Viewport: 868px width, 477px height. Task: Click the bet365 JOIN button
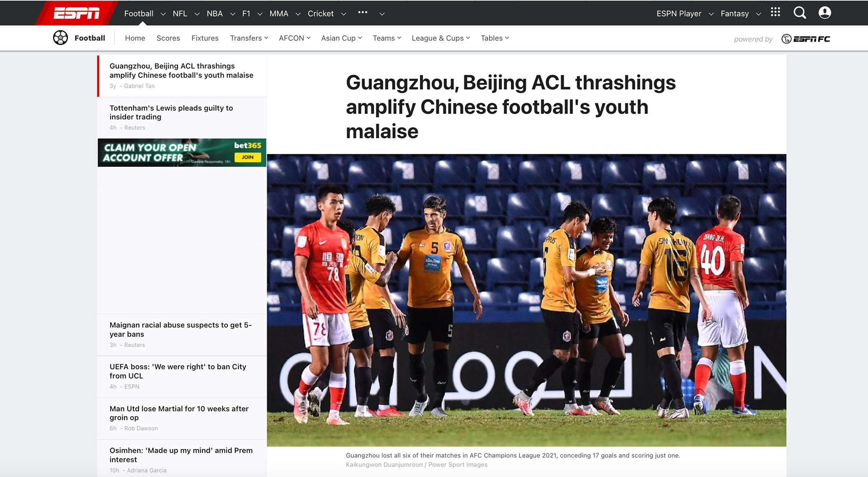point(248,157)
